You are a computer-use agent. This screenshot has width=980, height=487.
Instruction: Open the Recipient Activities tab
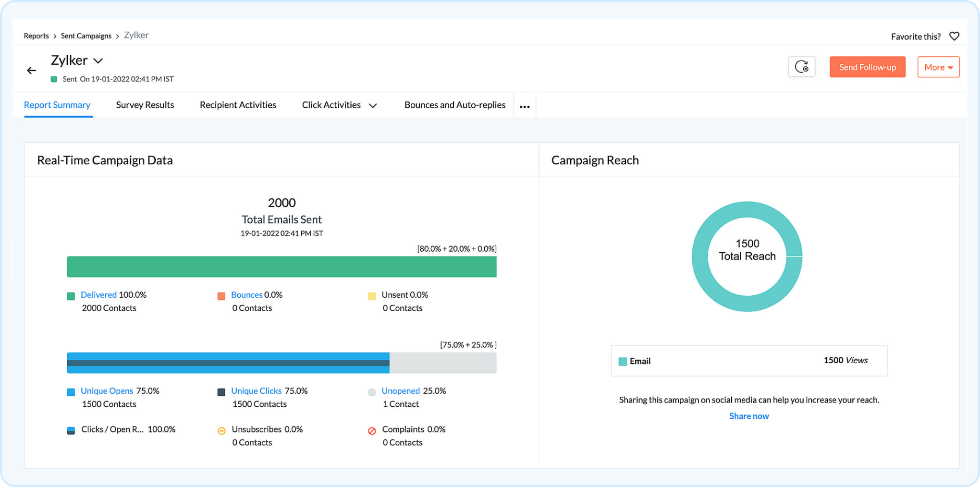[238, 105]
